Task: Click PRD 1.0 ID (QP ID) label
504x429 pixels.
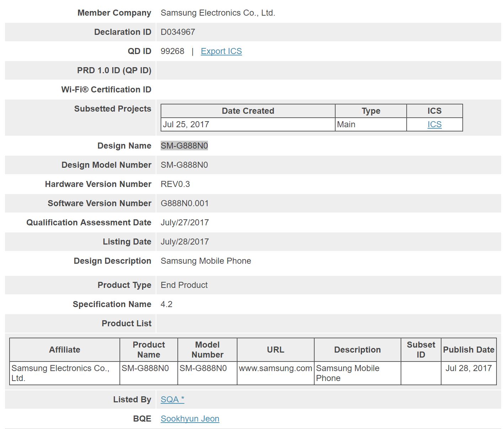Action: coord(114,70)
